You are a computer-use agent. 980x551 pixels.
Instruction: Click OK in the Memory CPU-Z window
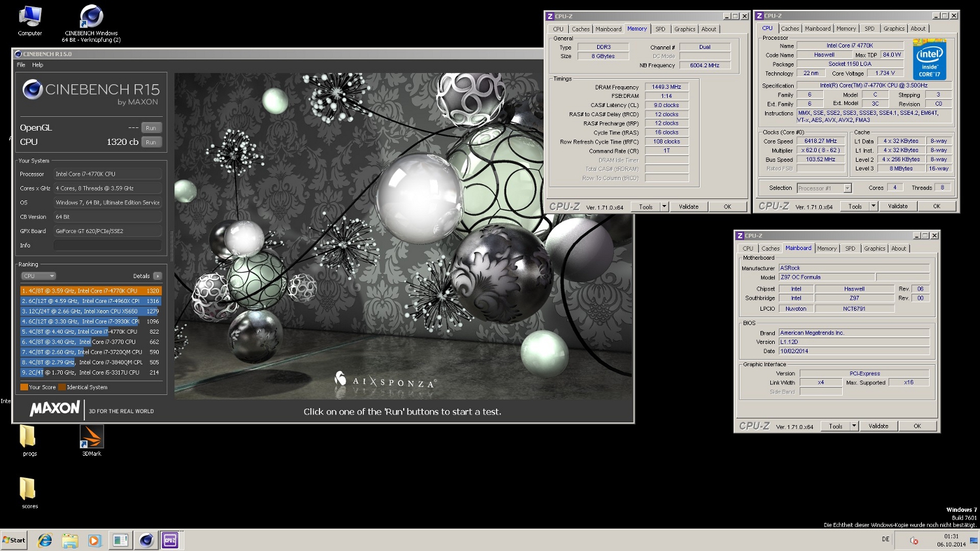click(727, 207)
